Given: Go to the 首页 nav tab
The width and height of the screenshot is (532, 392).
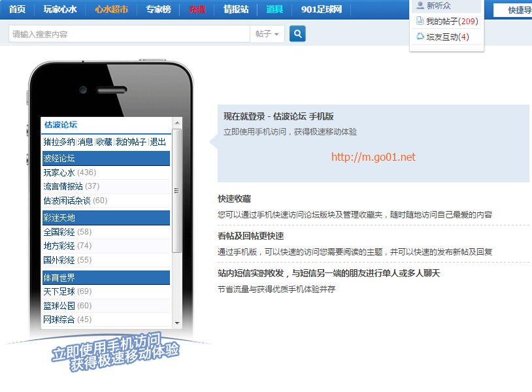Looking at the screenshot, I should click(18, 9).
